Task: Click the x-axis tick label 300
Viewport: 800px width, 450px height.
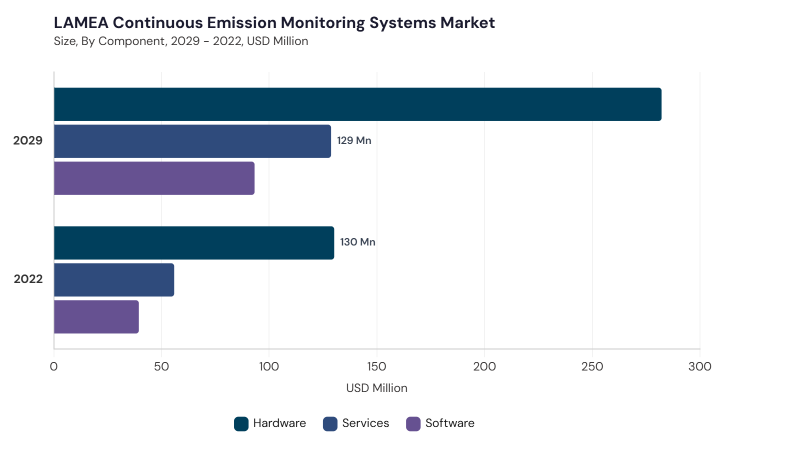Action: (x=699, y=367)
